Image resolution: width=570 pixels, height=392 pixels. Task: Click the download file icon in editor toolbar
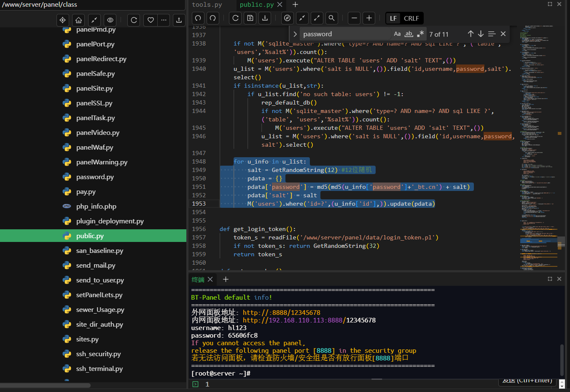tap(265, 18)
